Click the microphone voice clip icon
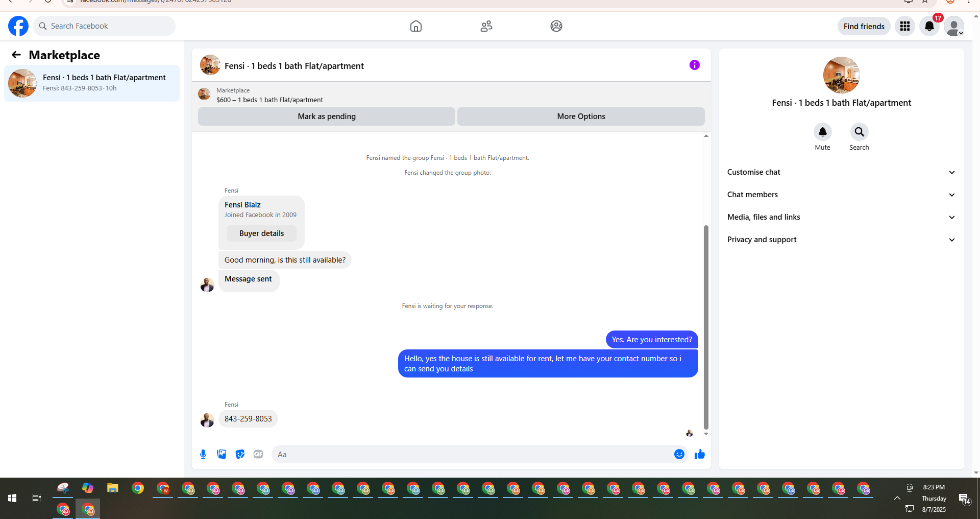 (x=203, y=454)
